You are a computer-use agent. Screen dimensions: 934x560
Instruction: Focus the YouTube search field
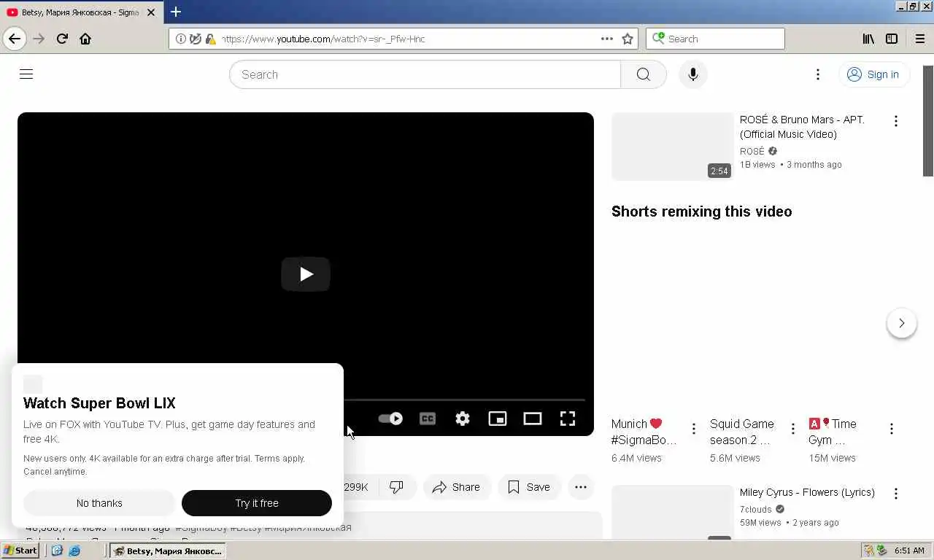click(x=425, y=74)
